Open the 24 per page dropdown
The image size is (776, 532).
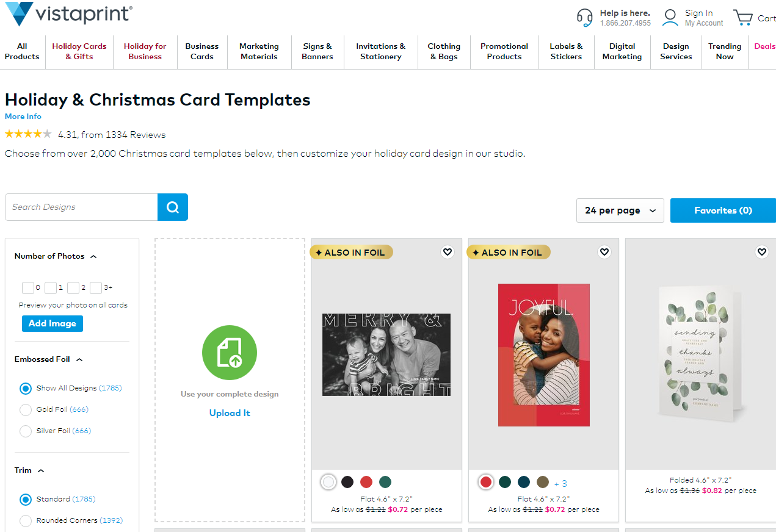620,210
